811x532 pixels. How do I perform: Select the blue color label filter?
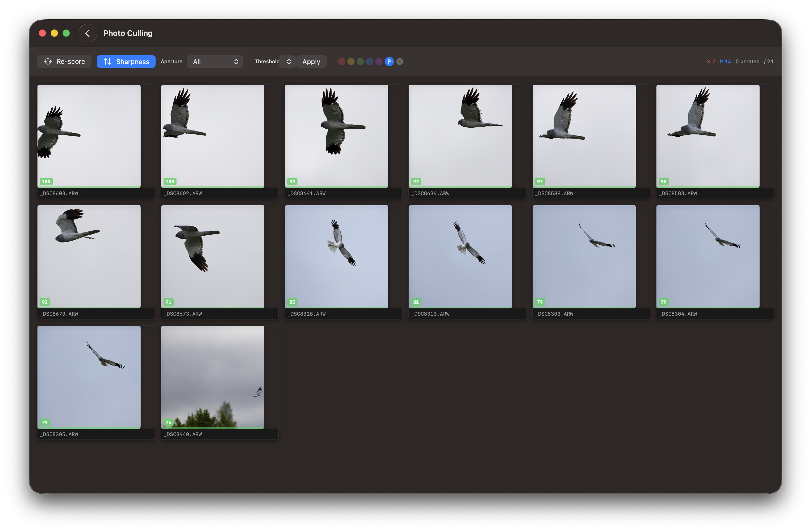(369, 61)
